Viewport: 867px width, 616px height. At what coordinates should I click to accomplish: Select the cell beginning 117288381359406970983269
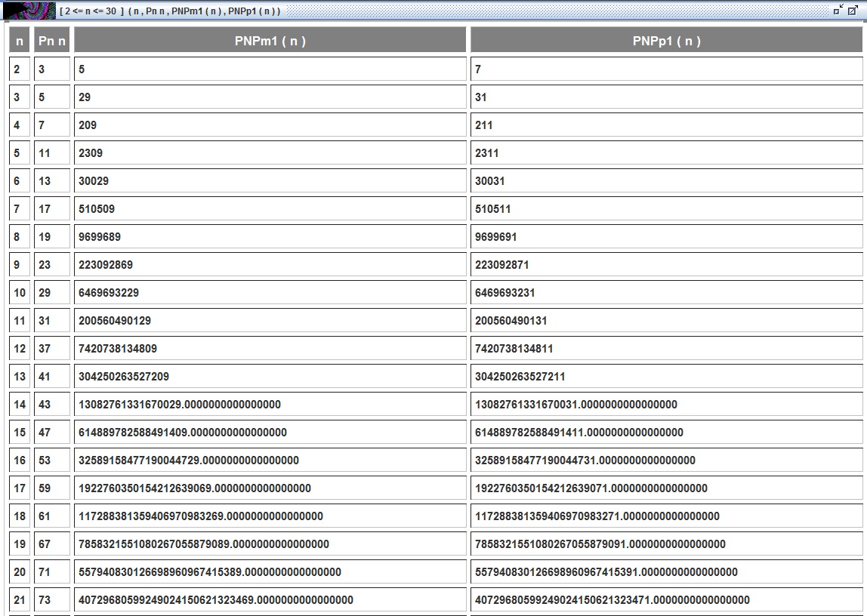tap(270, 516)
